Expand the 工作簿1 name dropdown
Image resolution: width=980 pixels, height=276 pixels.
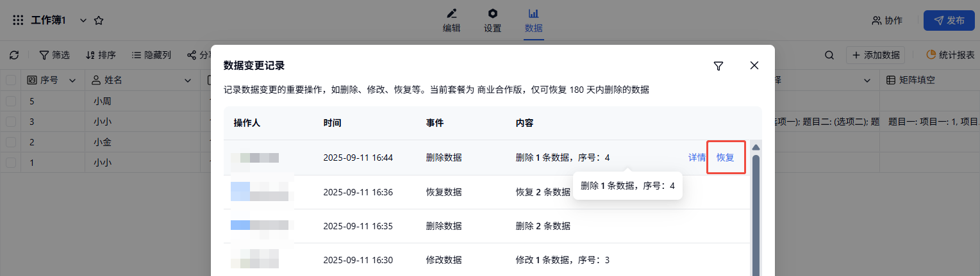(x=83, y=20)
